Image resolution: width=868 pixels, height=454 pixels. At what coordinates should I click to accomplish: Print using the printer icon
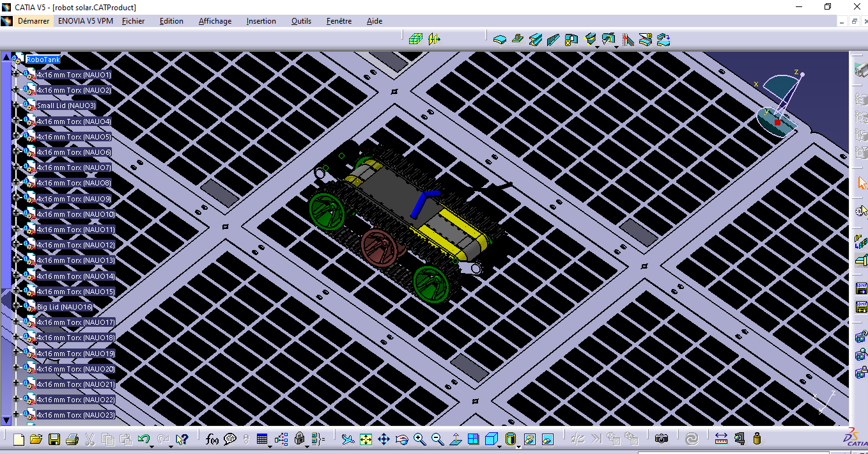click(x=72, y=439)
